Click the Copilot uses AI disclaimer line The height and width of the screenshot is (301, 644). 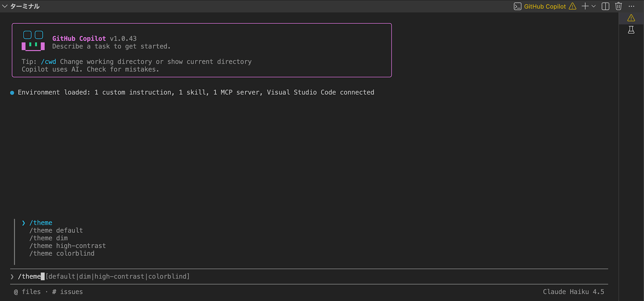[90, 69]
